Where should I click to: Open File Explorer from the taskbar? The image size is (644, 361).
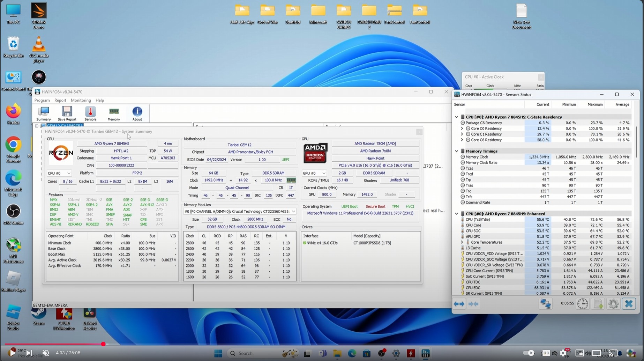click(337, 353)
